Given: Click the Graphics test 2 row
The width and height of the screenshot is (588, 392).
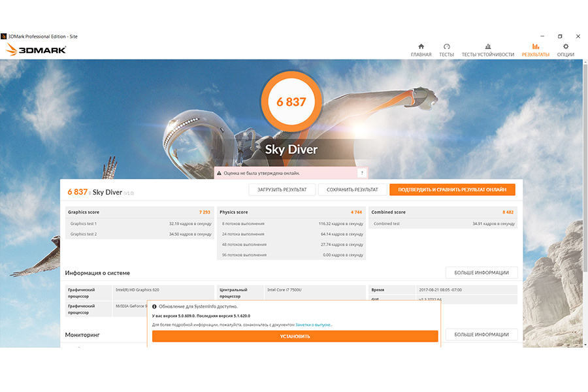Looking at the screenshot, I should tap(140, 234).
